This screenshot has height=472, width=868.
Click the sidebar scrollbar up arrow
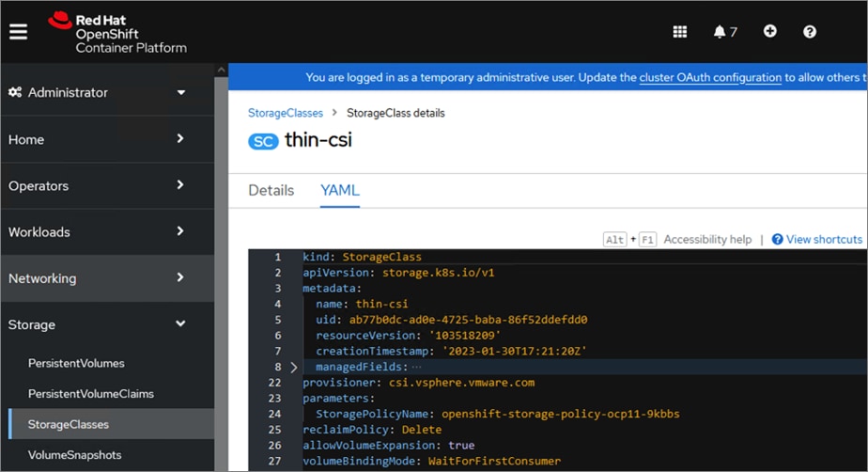pos(222,70)
